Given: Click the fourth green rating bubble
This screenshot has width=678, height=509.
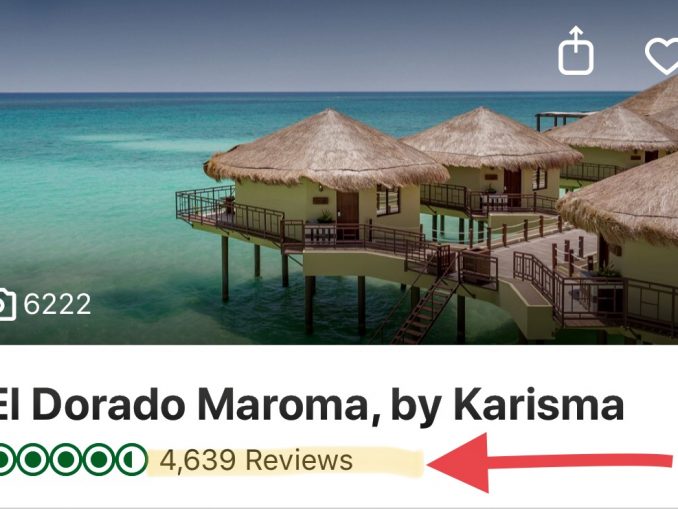Looking at the screenshot, I should click(99, 460).
